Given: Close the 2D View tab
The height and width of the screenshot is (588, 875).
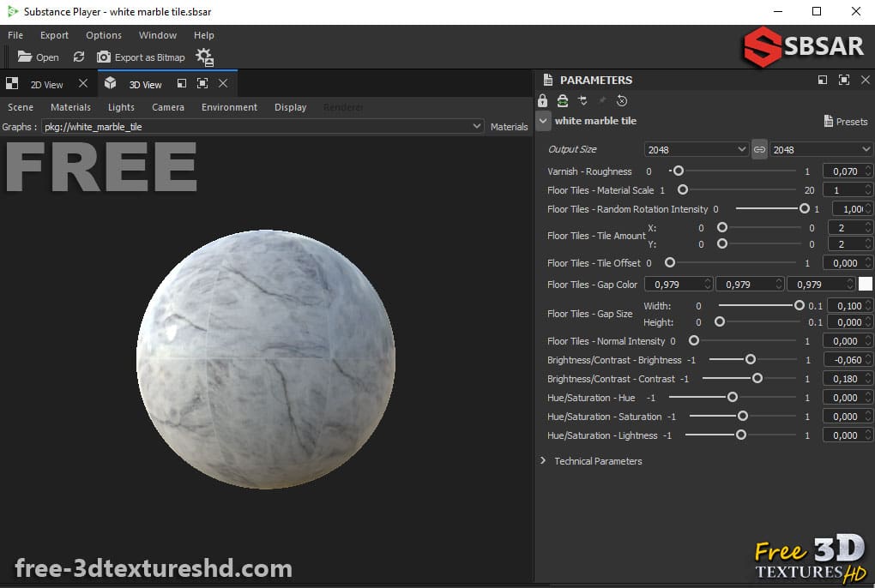Looking at the screenshot, I should 82,84.
